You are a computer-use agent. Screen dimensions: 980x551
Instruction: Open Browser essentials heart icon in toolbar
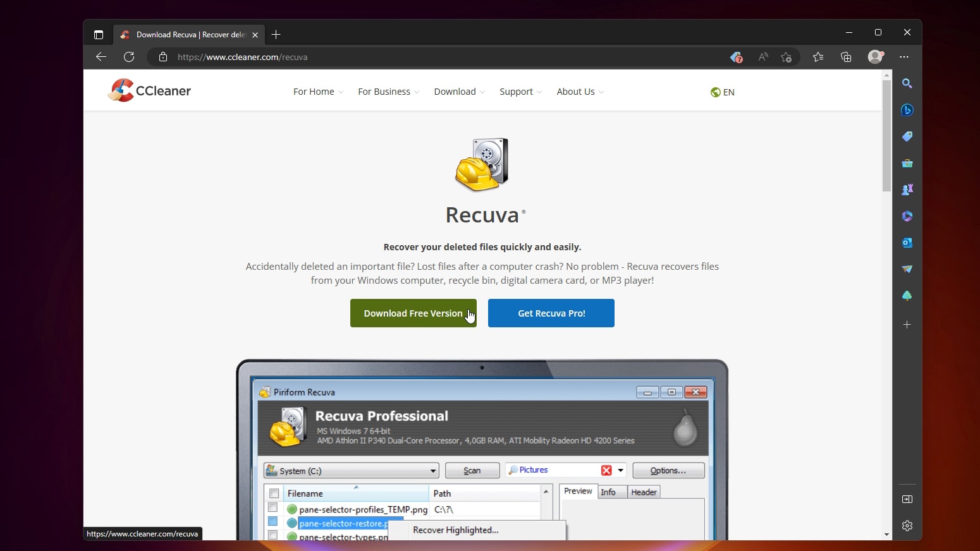tap(735, 57)
